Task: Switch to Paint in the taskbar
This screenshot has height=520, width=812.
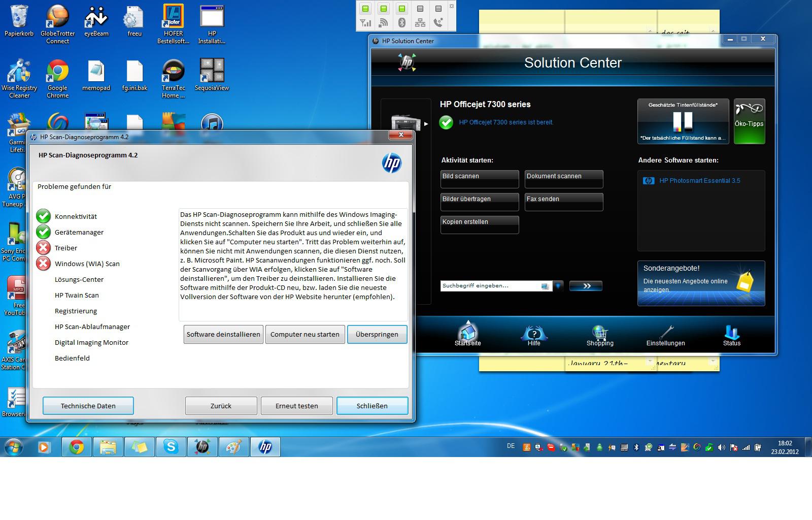Action: 233,447
